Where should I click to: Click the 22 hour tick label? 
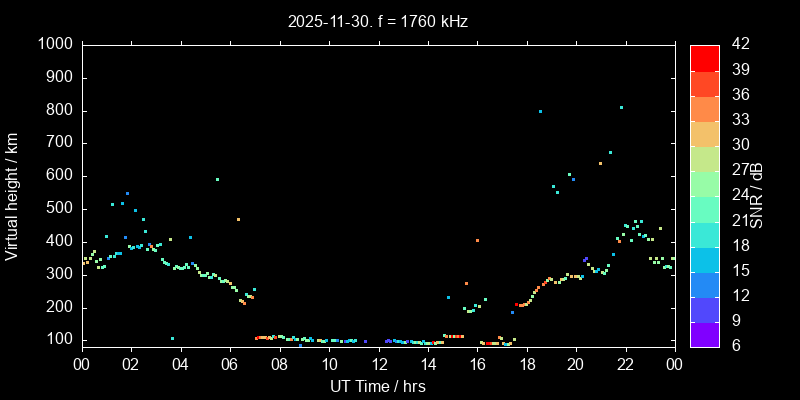[626, 365]
